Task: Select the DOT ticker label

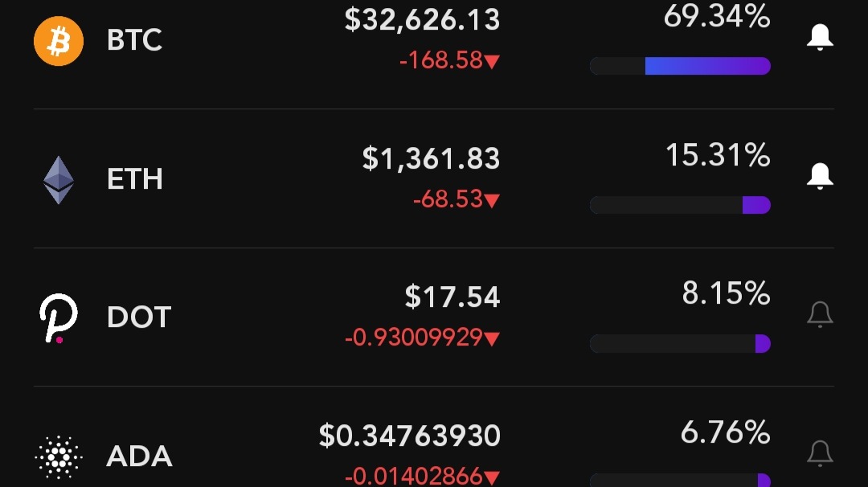Action: tap(139, 317)
